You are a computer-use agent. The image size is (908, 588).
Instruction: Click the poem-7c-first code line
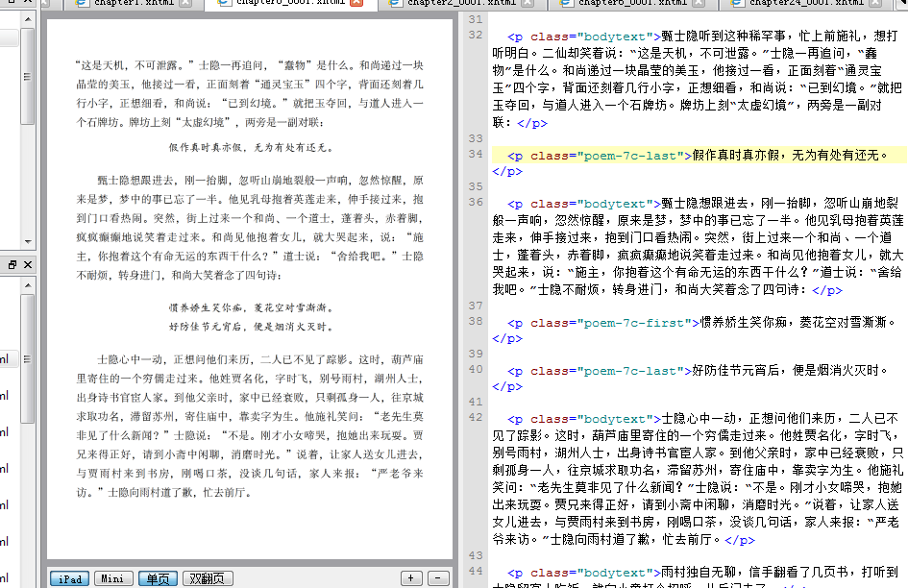tap(692, 323)
